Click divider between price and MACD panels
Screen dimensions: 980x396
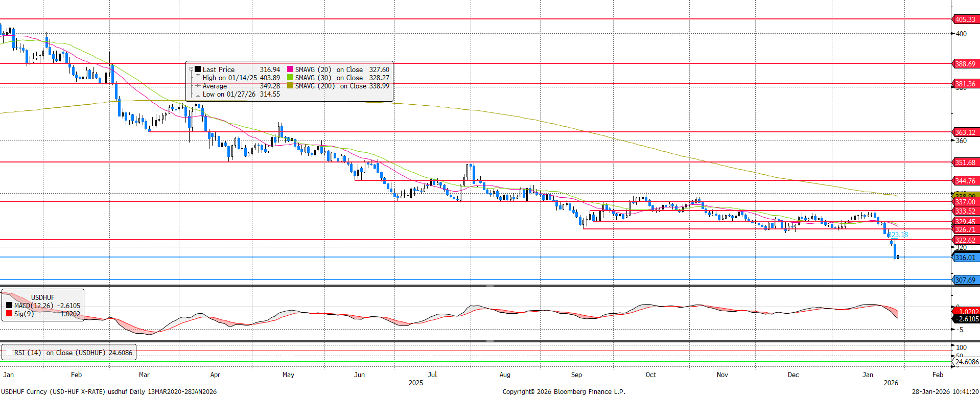tap(489, 286)
